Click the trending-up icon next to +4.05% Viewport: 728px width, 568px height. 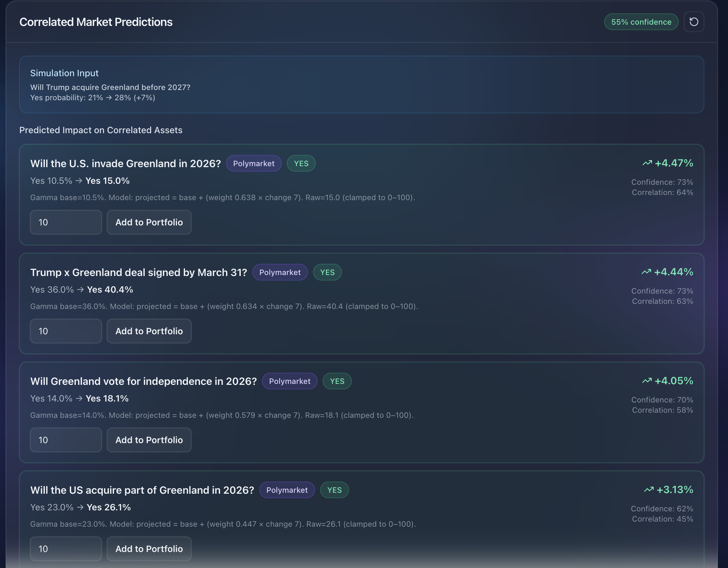(647, 381)
